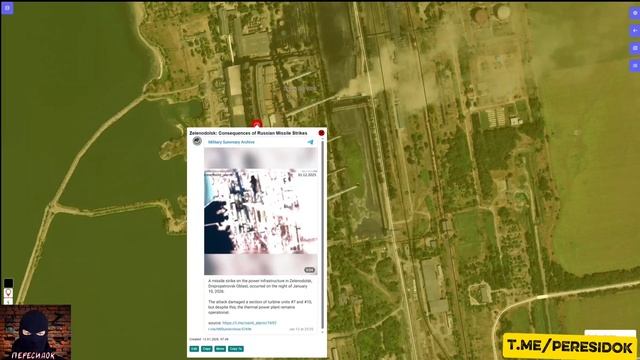Click the purple locate target button
Viewport: 640px width, 360px height.
point(635,13)
